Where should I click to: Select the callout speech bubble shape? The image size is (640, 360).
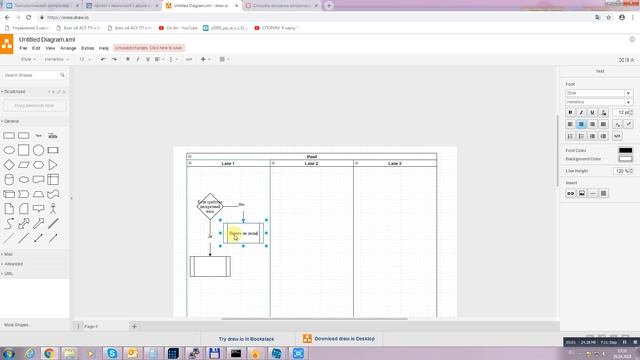[38, 209]
